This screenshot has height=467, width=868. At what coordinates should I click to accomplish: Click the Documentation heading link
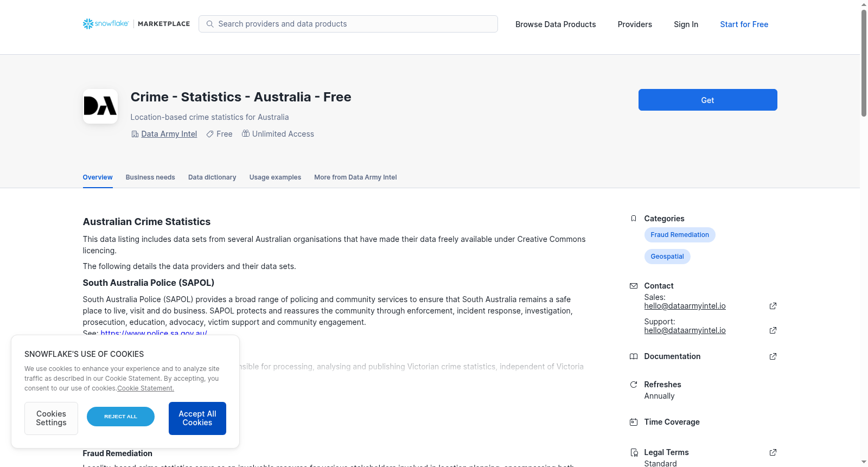(x=672, y=356)
